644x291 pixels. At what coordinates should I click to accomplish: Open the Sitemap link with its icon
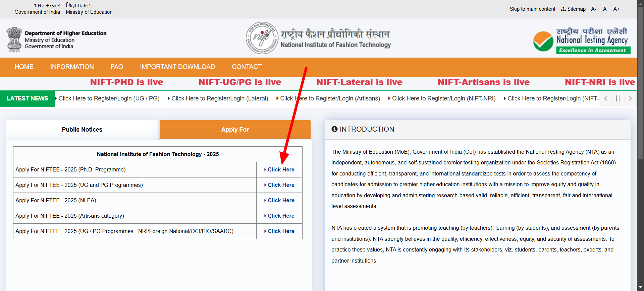click(x=573, y=9)
